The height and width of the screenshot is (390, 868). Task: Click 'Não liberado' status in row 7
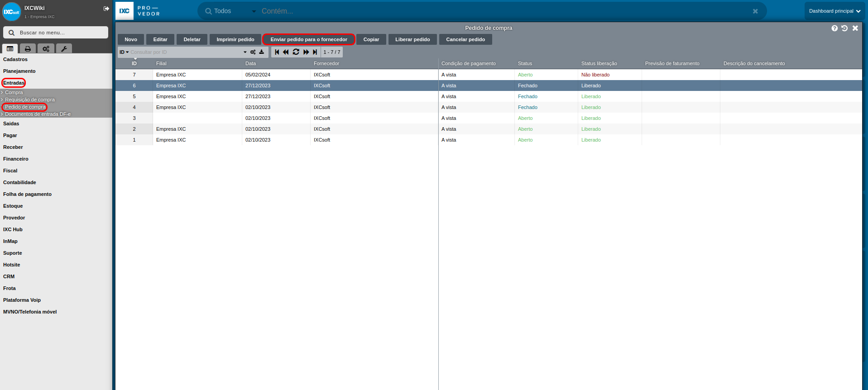pyautogui.click(x=595, y=75)
